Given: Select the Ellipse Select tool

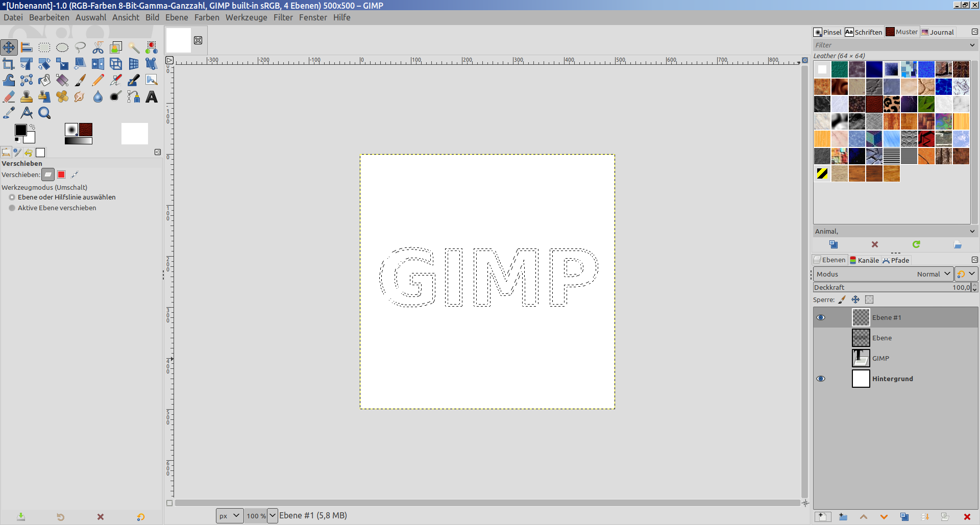Looking at the screenshot, I should (x=62, y=47).
